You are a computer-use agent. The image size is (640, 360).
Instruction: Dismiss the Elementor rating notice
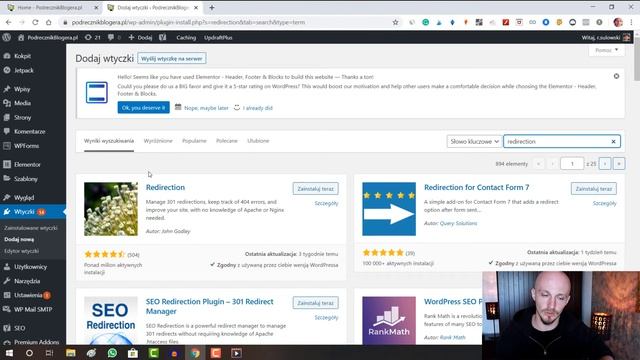616,76
